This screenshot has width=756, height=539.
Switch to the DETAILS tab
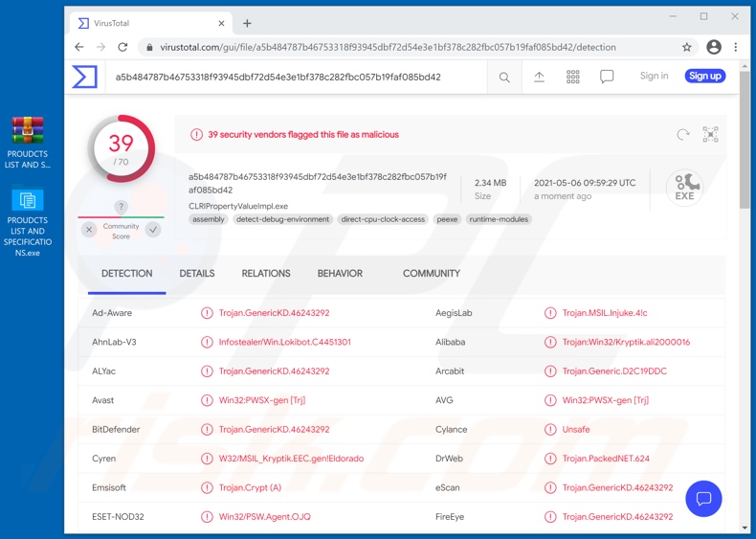pyautogui.click(x=197, y=274)
